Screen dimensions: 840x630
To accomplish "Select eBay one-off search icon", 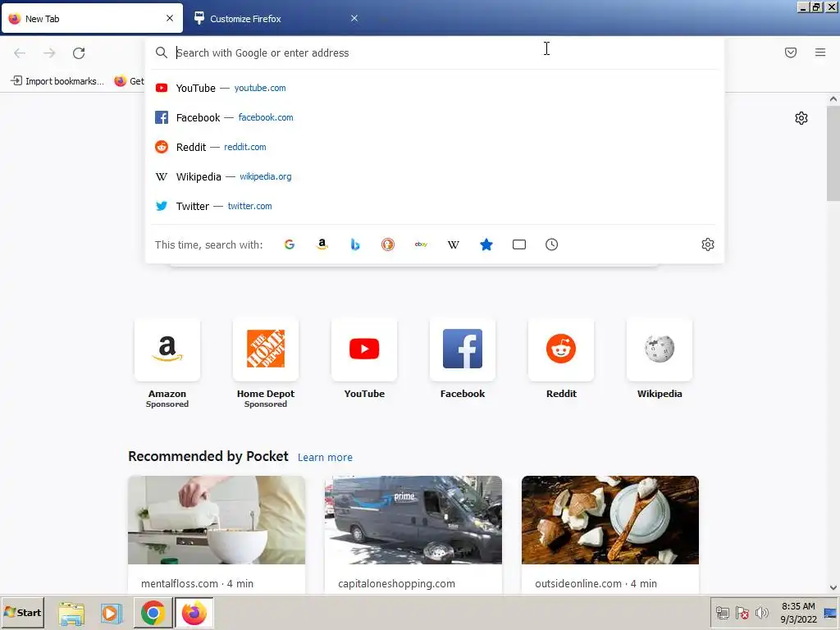I will [x=421, y=244].
